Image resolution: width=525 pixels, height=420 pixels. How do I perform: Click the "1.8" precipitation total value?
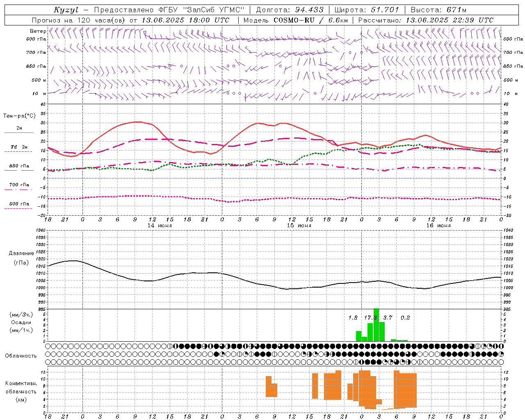353,318
